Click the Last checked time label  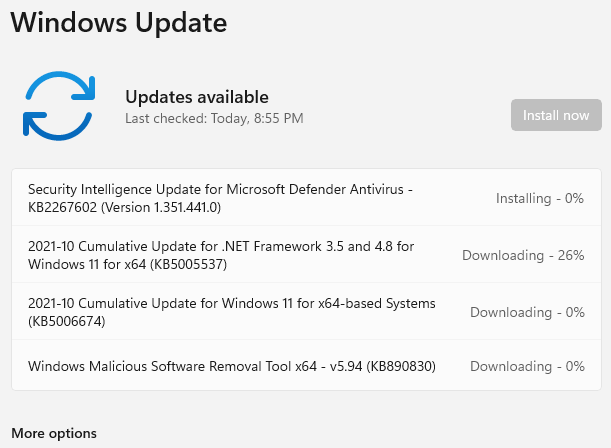tap(213, 118)
